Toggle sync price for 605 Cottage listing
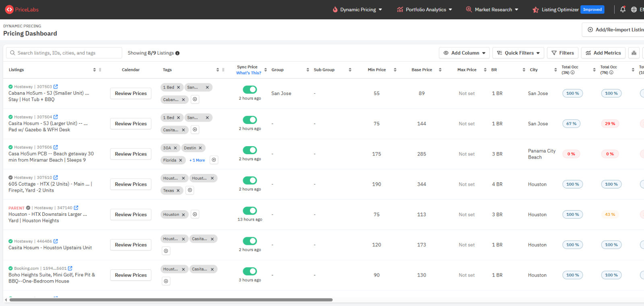Screen dimensions: 644x306 click(x=250, y=180)
